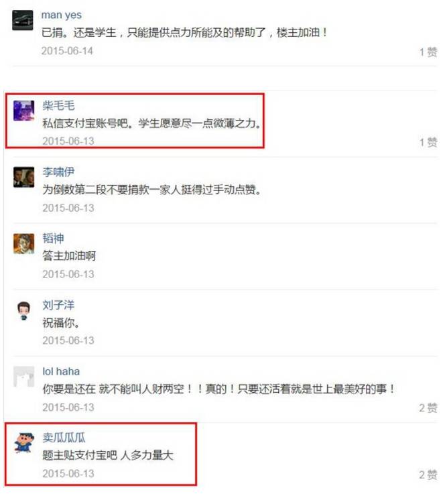
Task: Select the 刘子洋 username
Action: pyautogui.click(x=58, y=305)
